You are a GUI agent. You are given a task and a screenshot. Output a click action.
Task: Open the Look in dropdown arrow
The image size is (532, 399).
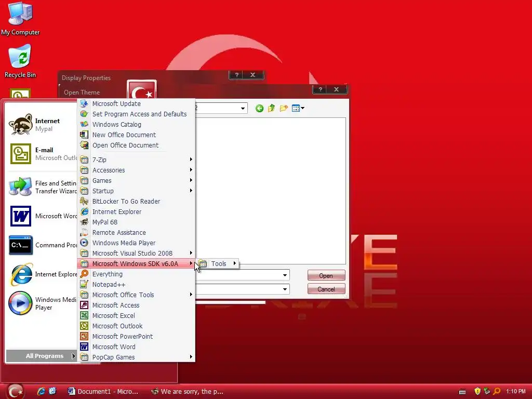(x=243, y=109)
